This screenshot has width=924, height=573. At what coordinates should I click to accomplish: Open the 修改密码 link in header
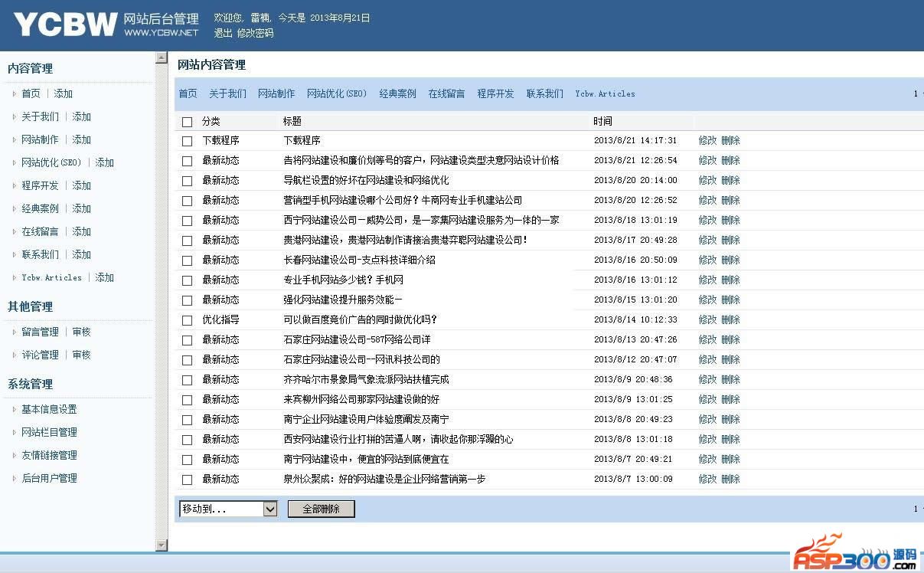point(255,33)
